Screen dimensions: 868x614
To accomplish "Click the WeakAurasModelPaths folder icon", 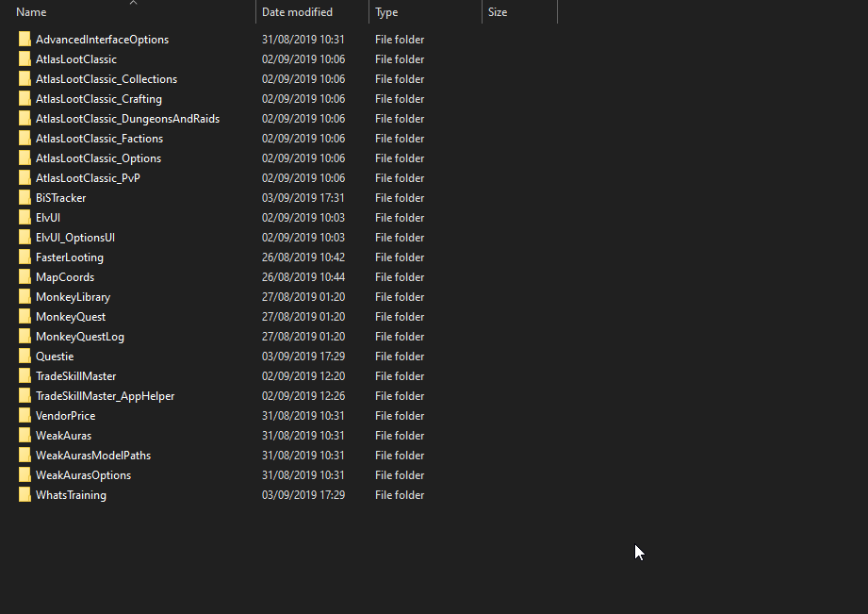I will (25, 455).
